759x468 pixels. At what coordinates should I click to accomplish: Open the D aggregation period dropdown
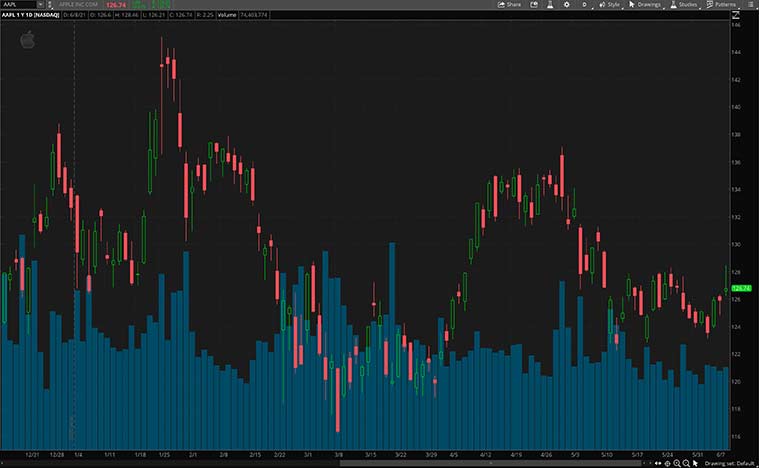point(585,5)
